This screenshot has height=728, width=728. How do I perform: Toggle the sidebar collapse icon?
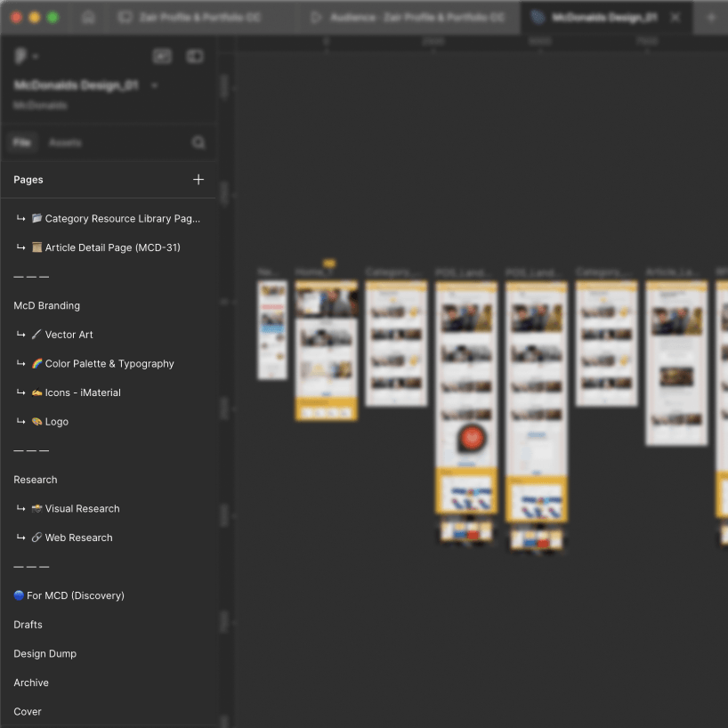[195, 57]
